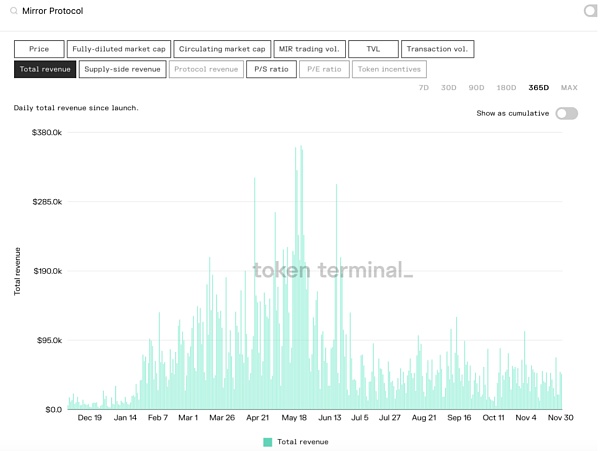
Task: Click the 'Daily total revenue since launch.' caption
Action: (x=76, y=108)
